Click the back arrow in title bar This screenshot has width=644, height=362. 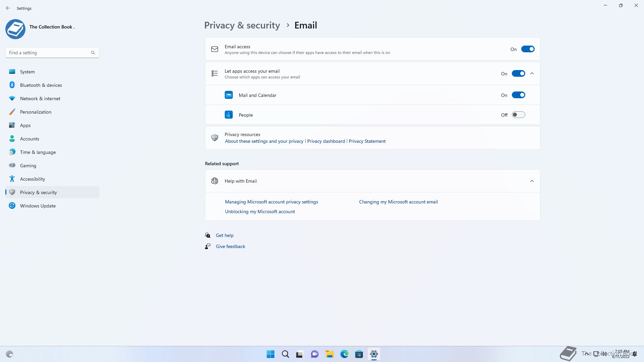(x=8, y=8)
